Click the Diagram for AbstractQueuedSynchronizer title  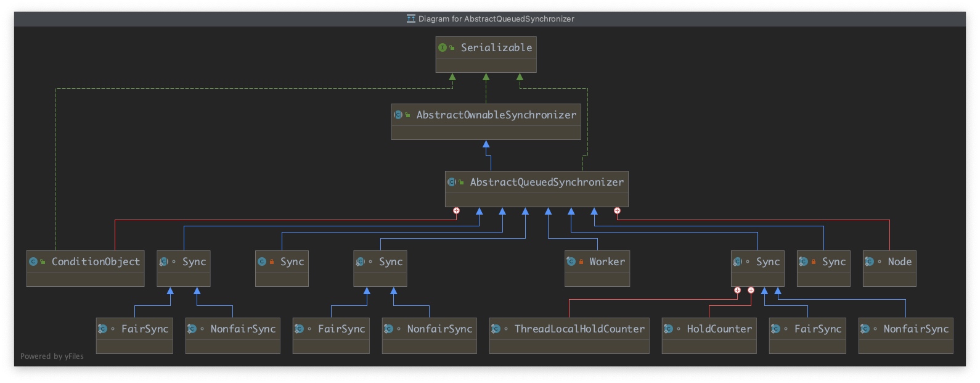(x=496, y=19)
